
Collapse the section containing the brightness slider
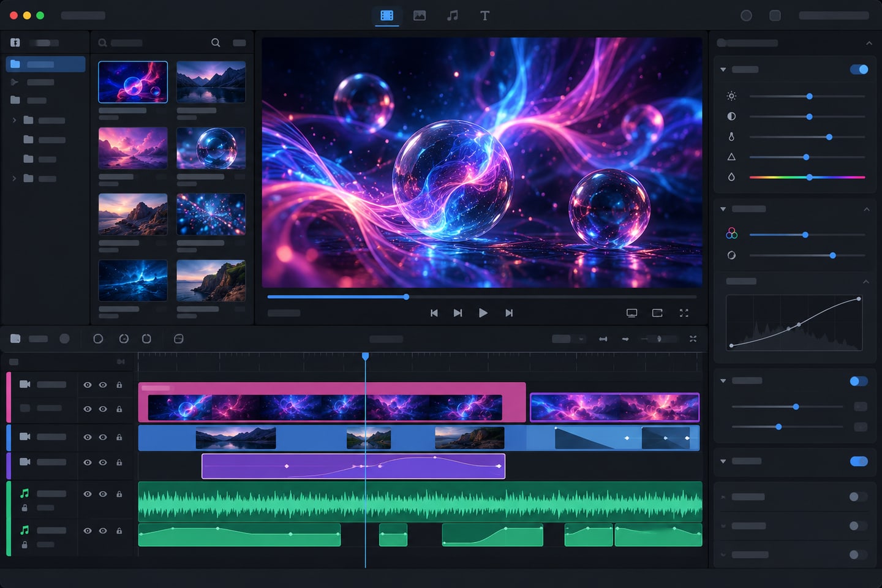(x=723, y=70)
